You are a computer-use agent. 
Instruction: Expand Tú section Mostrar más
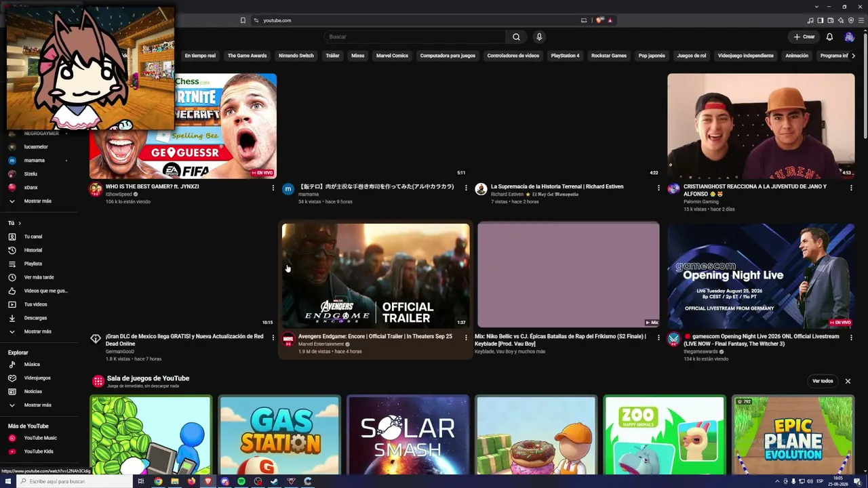pos(37,331)
